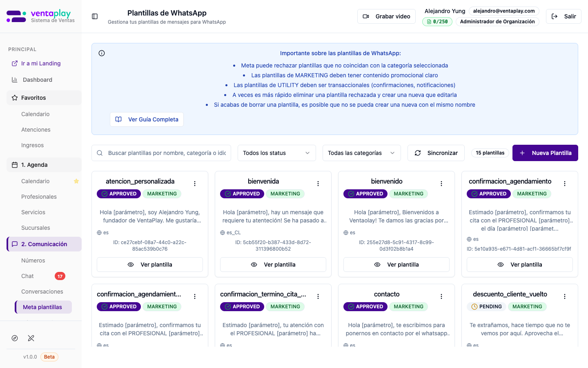
Task: Open the Todas las categorías dropdown
Action: pyautogui.click(x=361, y=153)
